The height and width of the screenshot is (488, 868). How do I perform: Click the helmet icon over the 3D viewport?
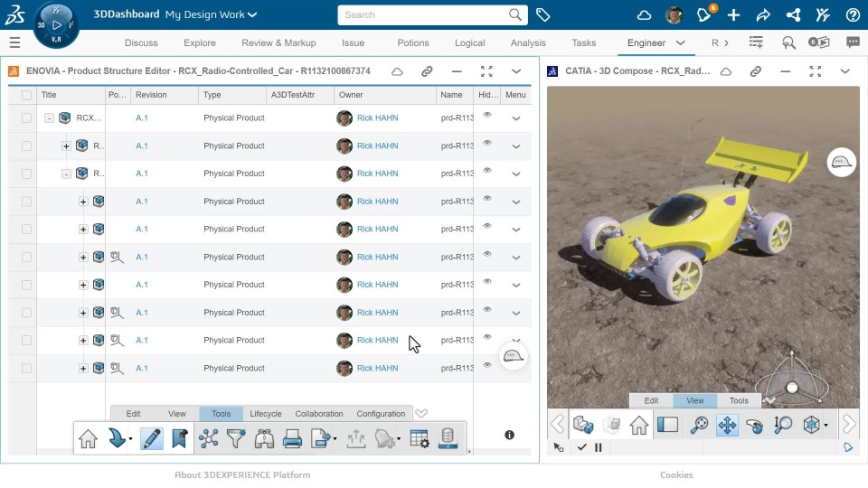(841, 162)
